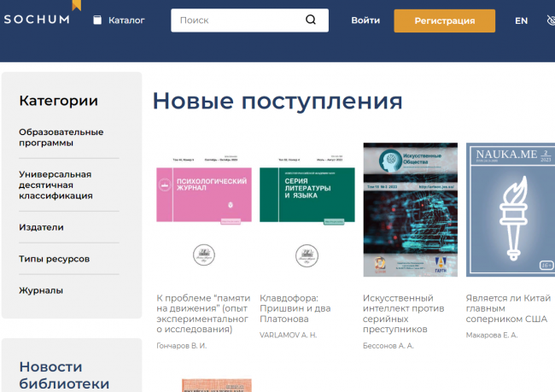The image size is (555, 392).
Task: Open green Серия литературы и языка cover
Action: point(307,209)
